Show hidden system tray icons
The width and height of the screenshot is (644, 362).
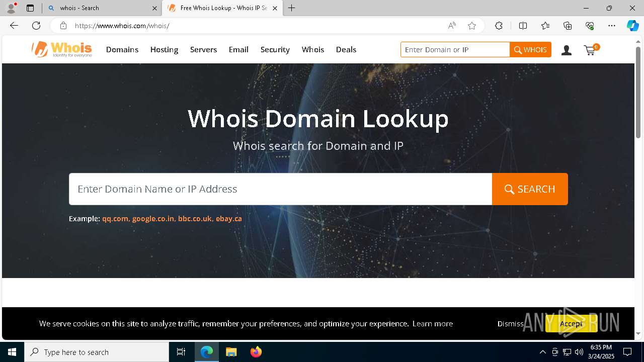[x=542, y=352]
